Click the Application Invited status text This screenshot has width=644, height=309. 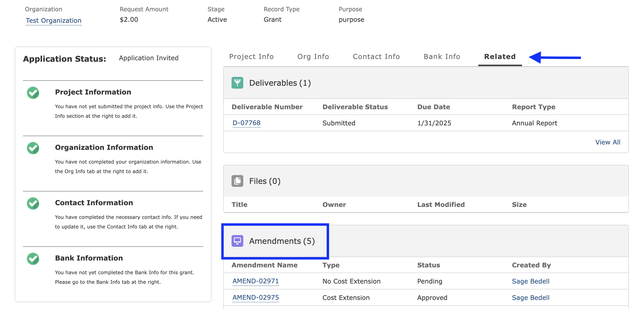pyautogui.click(x=148, y=58)
